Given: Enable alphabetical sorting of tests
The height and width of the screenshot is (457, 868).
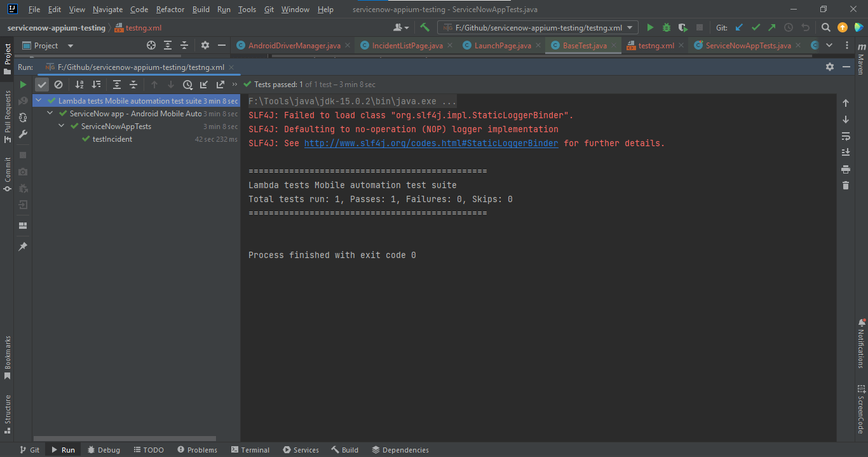Looking at the screenshot, I should (x=78, y=84).
